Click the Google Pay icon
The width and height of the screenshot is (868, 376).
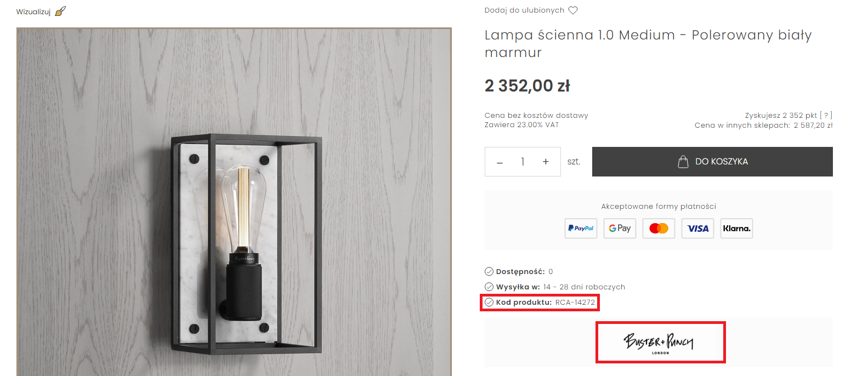pos(620,229)
